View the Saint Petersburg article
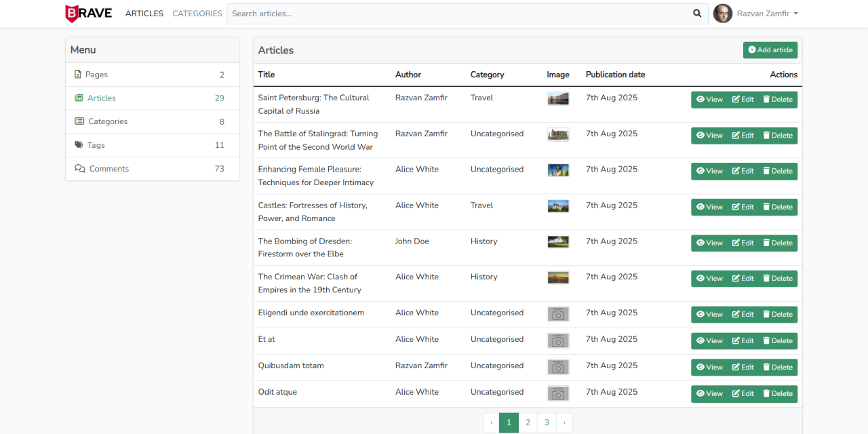The width and height of the screenshot is (868, 434). pyautogui.click(x=709, y=100)
